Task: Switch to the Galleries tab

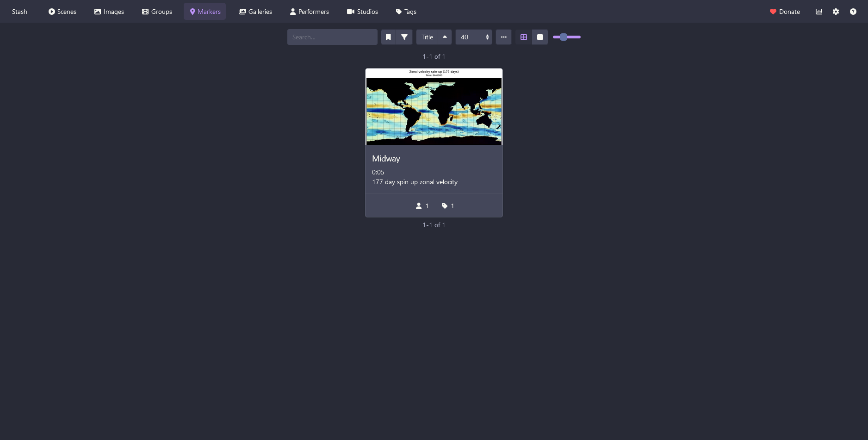Action: 255,12
